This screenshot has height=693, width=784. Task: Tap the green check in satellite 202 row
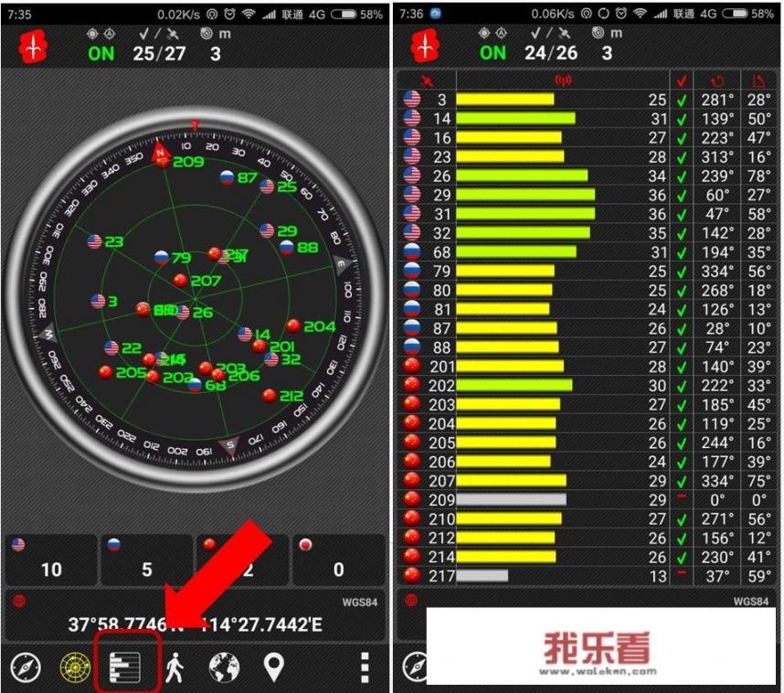(x=682, y=387)
